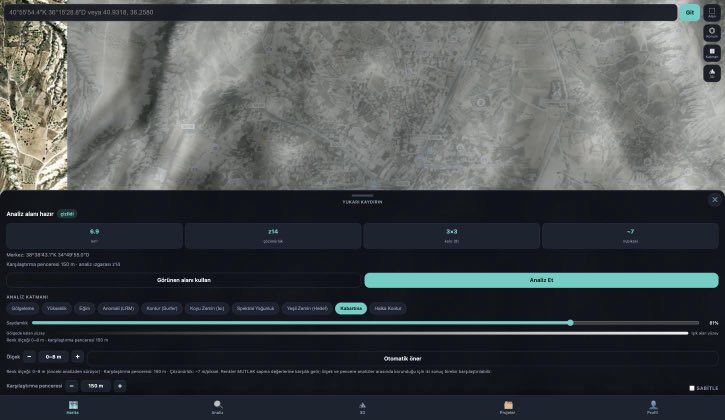Image resolution: width=725 pixels, height=420 pixels.
Task: Select the Gölgeleme analysis layer chip
Action: (23, 309)
